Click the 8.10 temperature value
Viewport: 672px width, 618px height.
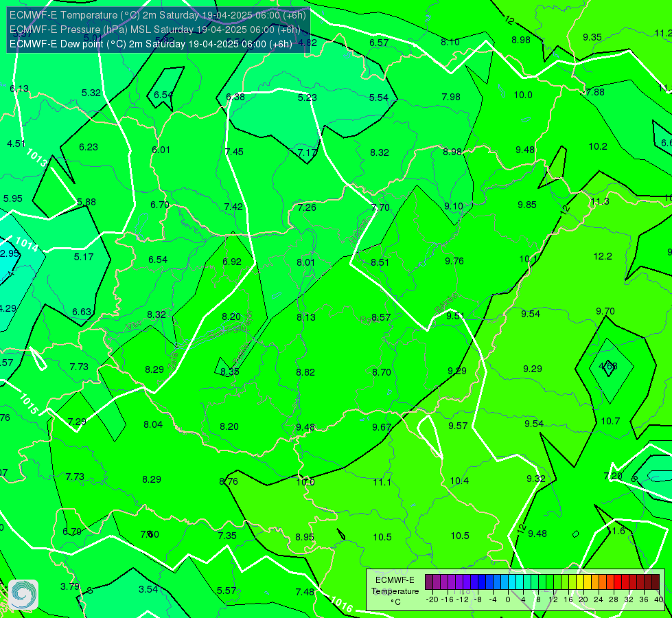click(x=450, y=42)
